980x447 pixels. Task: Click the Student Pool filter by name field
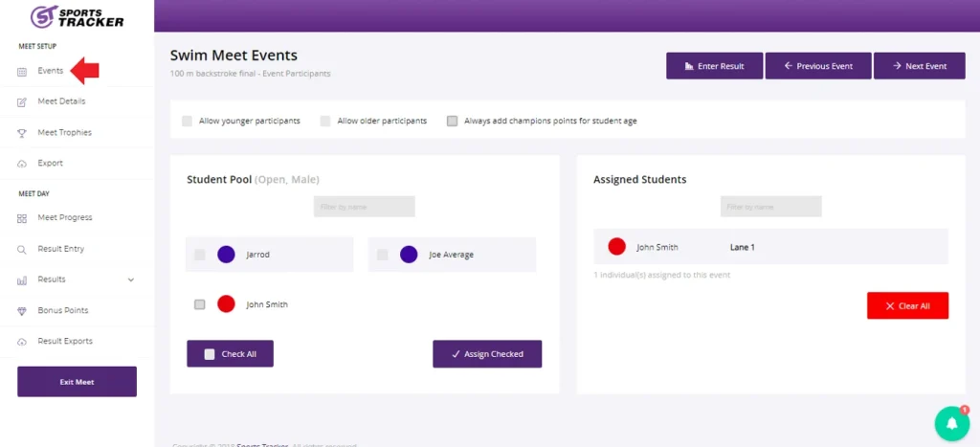pyautogui.click(x=364, y=207)
